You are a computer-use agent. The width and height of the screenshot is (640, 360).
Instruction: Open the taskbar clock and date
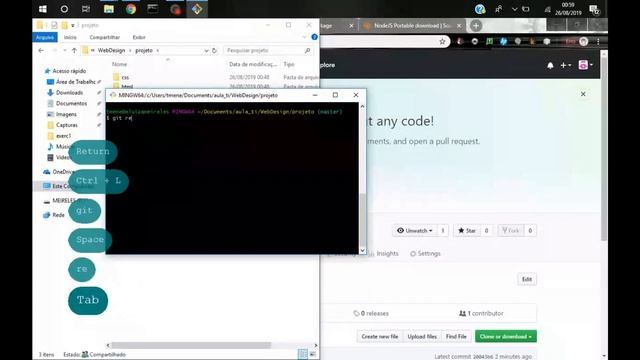coord(568,9)
